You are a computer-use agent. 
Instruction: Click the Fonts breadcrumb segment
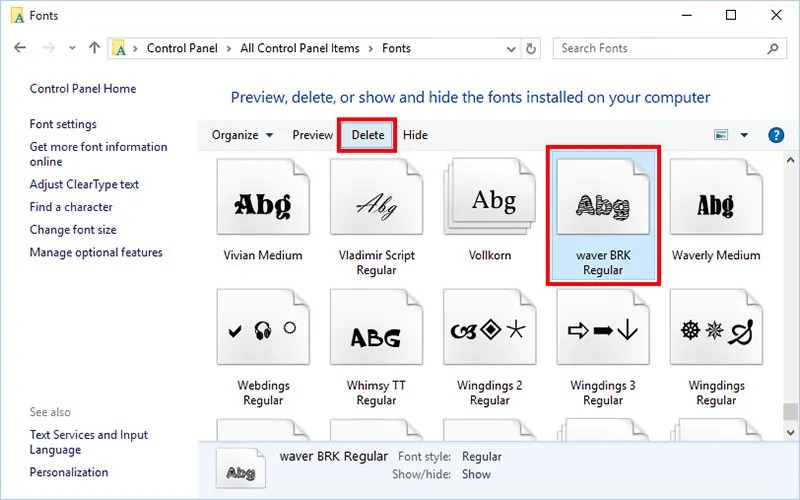click(396, 48)
